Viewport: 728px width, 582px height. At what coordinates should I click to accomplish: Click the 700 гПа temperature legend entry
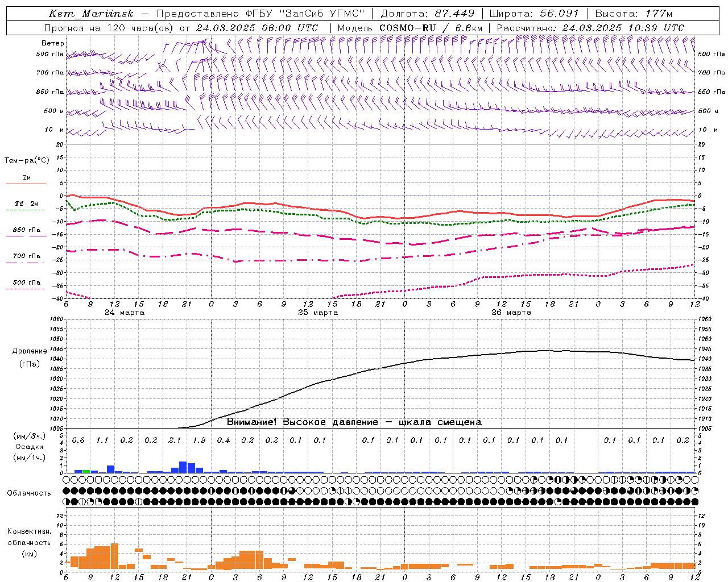point(27,256)
